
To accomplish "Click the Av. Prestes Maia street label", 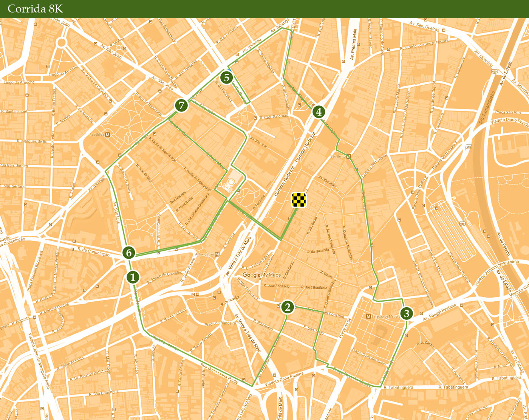I will [353, 45].
